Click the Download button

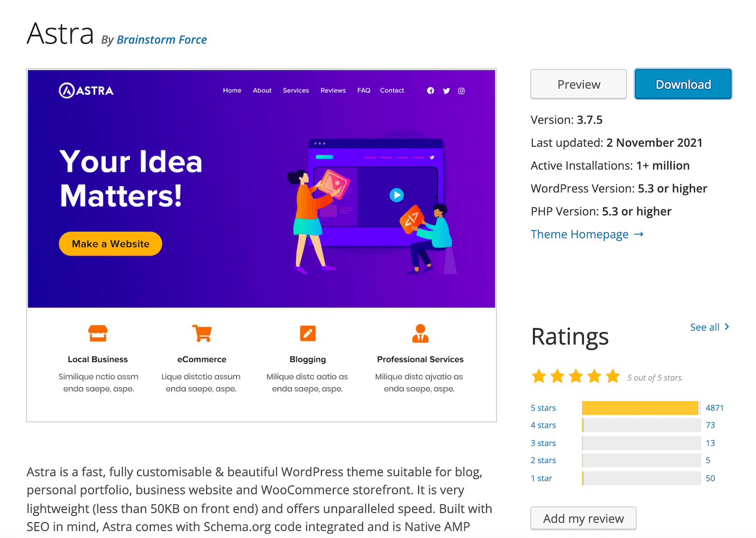pyautogui.click(x=683, y=84)
